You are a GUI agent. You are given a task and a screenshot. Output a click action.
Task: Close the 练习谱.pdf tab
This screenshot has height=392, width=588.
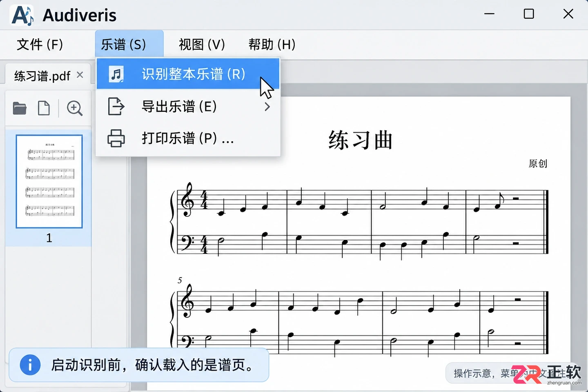tap(80, 75)
